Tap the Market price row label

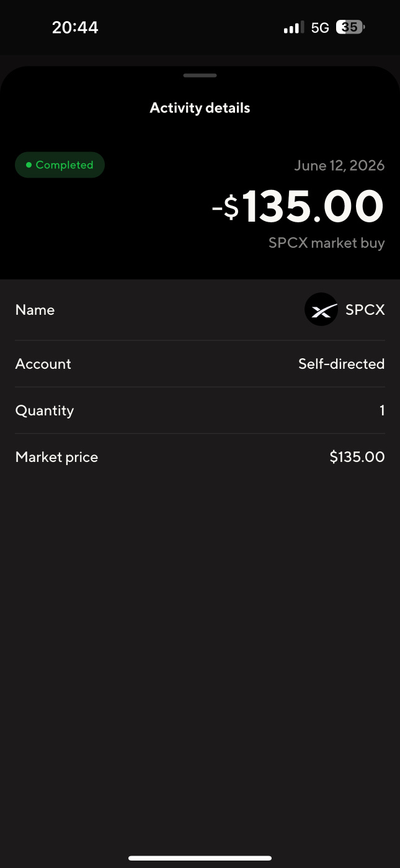(57, 458)
